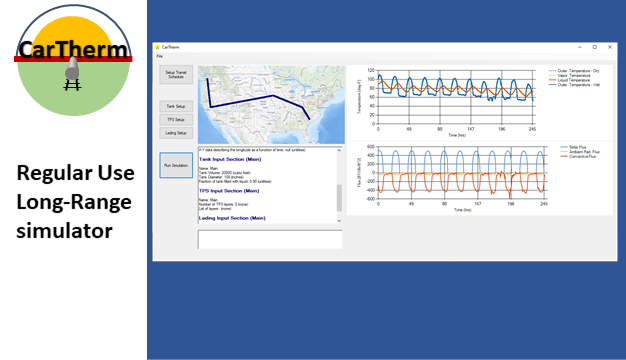This screenshot has height=360, width=626.
Task: Click the TPS Input Section (Main) heading
Action: click(x=229, y=191)
